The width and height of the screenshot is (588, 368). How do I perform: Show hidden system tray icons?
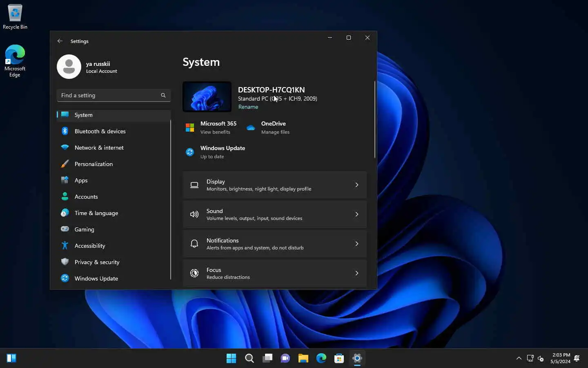pyautogui.click(x=519, y=358)
